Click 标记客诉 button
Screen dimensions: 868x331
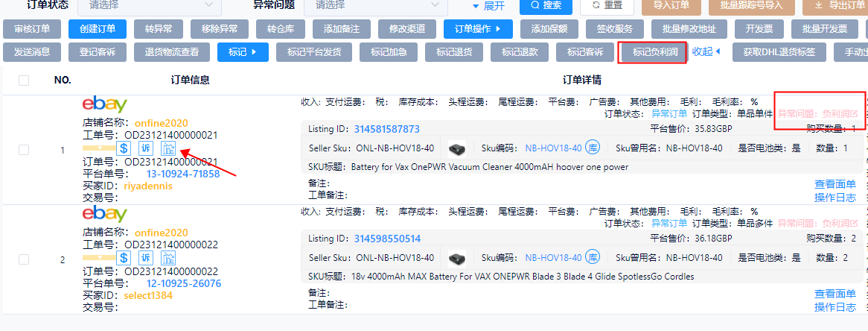click(585, 52)
